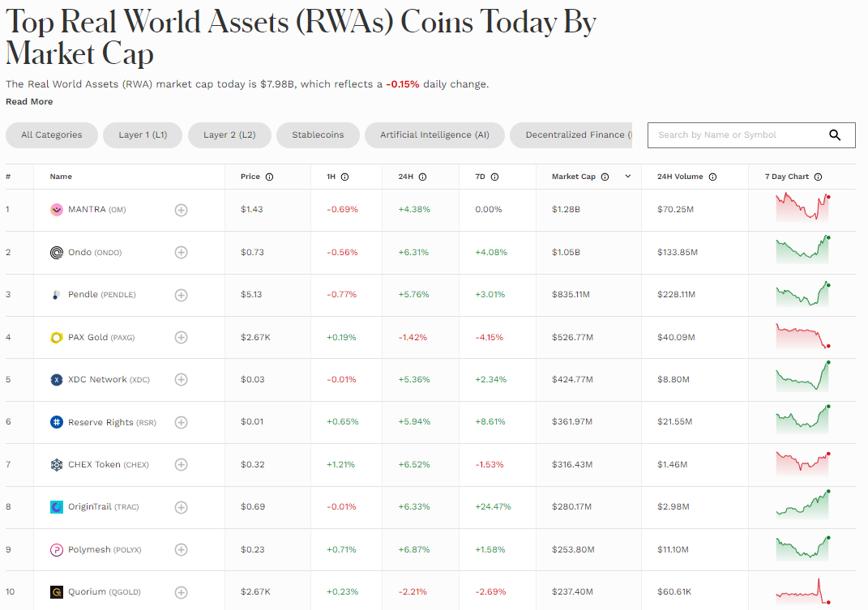Click the CHEX Token coin logo
The height and width of the screenshot is (610, 868).
[x=57, y=465]
